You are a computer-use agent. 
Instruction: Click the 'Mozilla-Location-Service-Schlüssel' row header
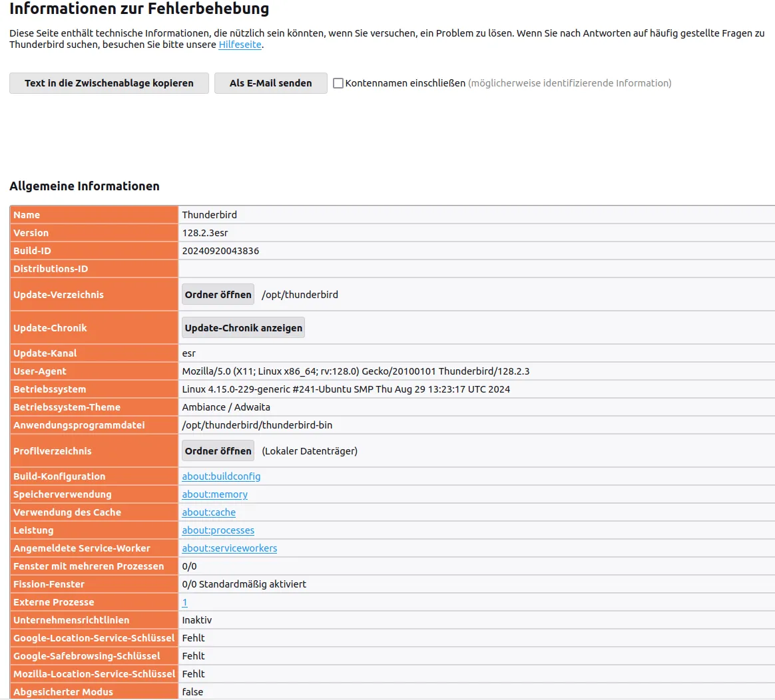(x=94, y=674)
